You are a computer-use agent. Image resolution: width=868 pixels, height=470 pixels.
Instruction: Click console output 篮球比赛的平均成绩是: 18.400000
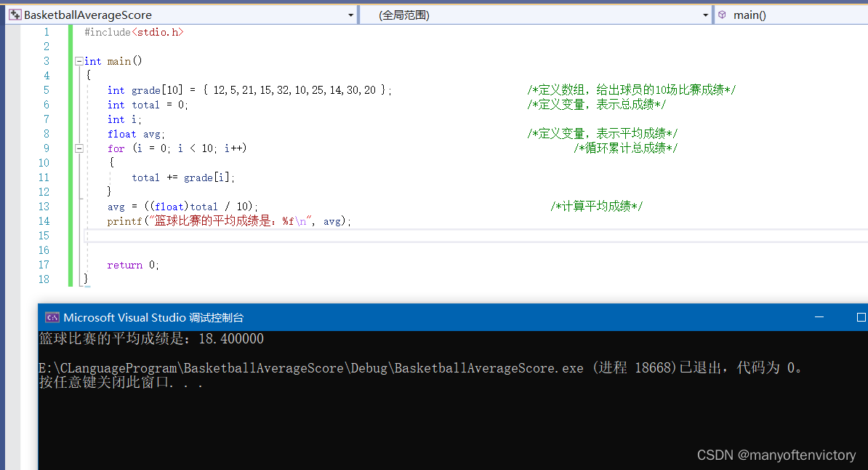click(x=151, y=338)
